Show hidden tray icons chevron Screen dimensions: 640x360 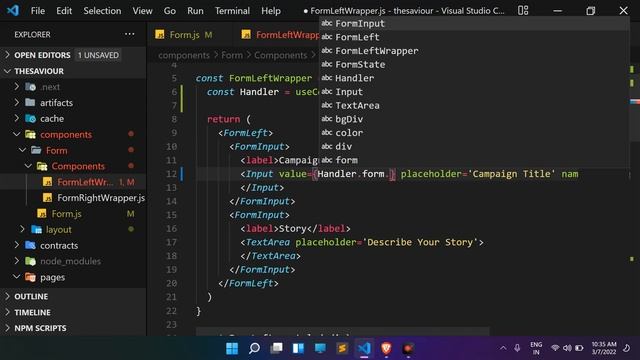(503, 348)
